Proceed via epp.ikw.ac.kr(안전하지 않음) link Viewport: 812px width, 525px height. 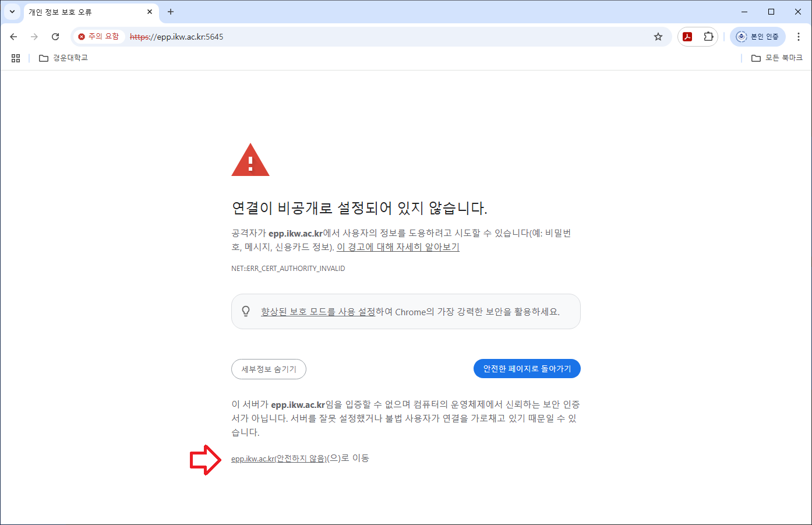pyautogui.click(x=278, y=459)
